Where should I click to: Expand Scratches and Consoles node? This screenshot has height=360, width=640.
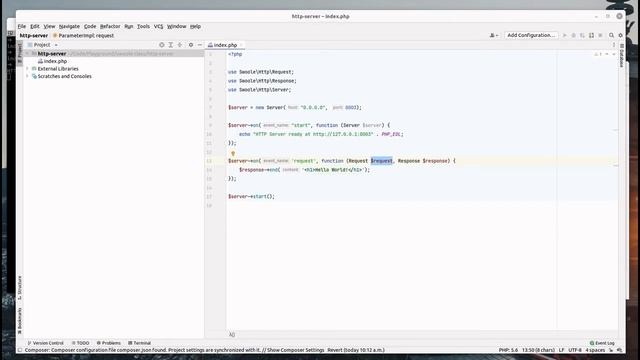(x=28, y=76)
